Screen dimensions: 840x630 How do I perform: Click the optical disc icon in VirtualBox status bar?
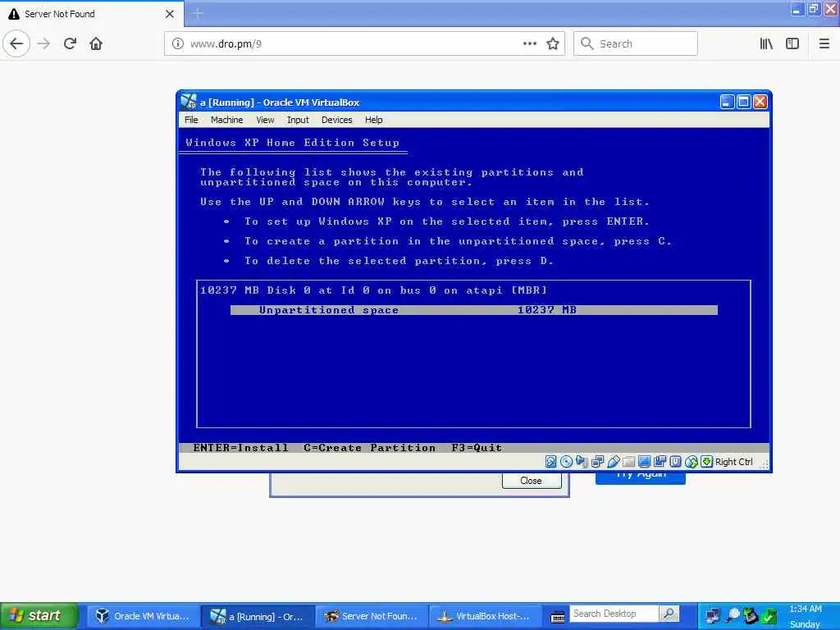click(x=566, y=462)
